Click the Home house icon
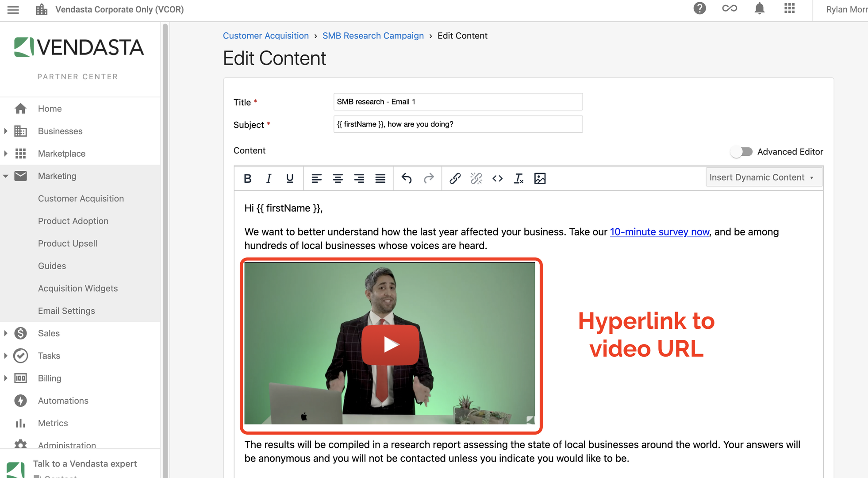The image size is (868, 478). tap(20, 108)
